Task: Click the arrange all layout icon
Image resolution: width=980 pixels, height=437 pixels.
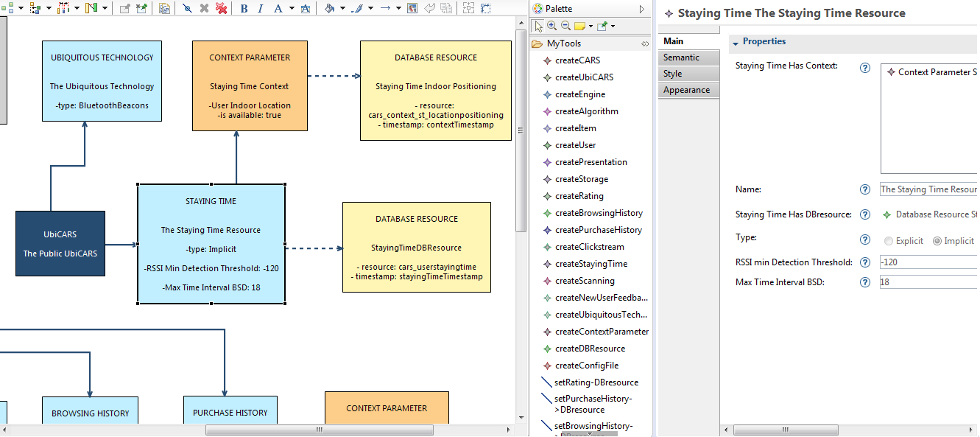Action: pos(7,8)
